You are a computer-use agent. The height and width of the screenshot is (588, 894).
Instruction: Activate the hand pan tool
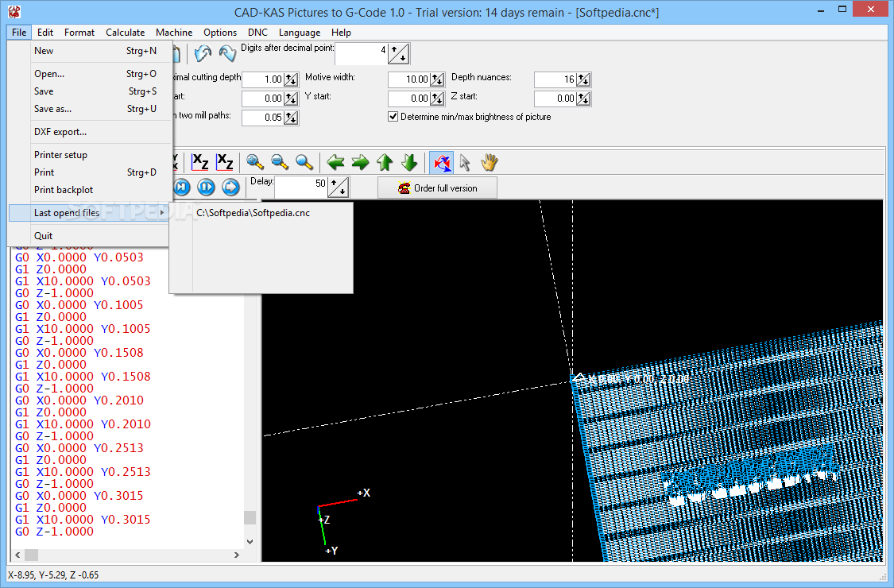pyautogui.click(x=490, y=162)
